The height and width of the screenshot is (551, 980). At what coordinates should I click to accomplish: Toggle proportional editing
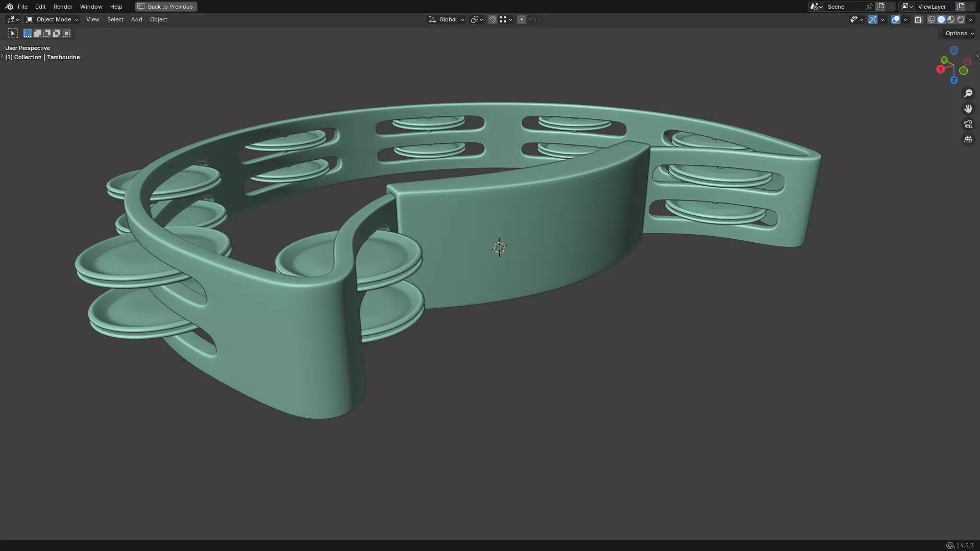[x=521, y=19]
